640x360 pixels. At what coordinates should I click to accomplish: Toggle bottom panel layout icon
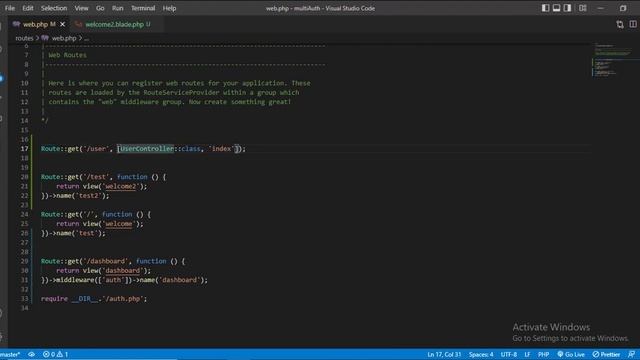[x=556, y=8]
